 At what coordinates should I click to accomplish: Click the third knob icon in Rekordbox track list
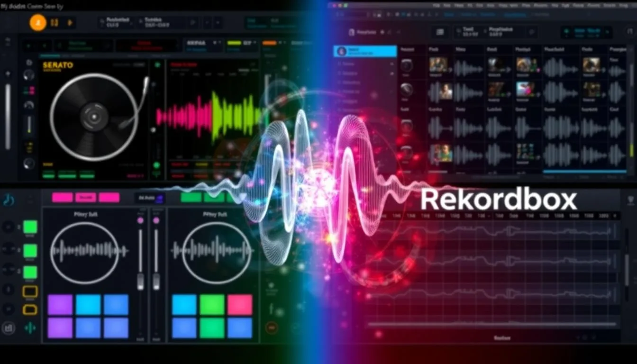pos(406,127)
